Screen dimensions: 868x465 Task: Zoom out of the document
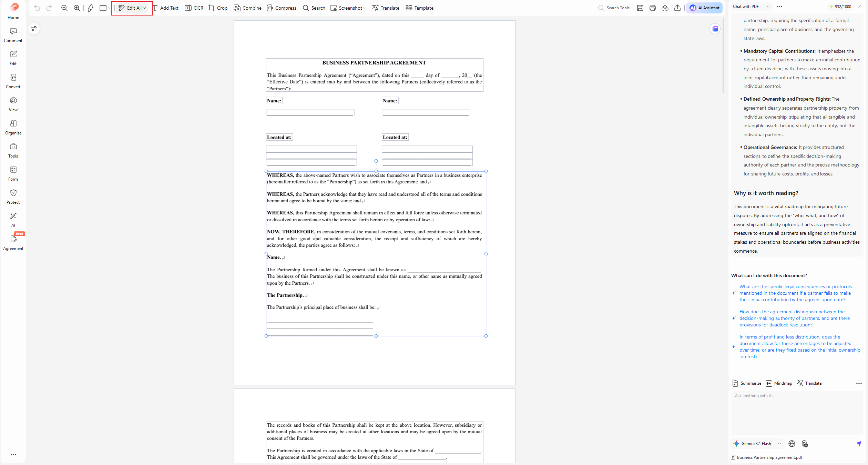point(64,8)
